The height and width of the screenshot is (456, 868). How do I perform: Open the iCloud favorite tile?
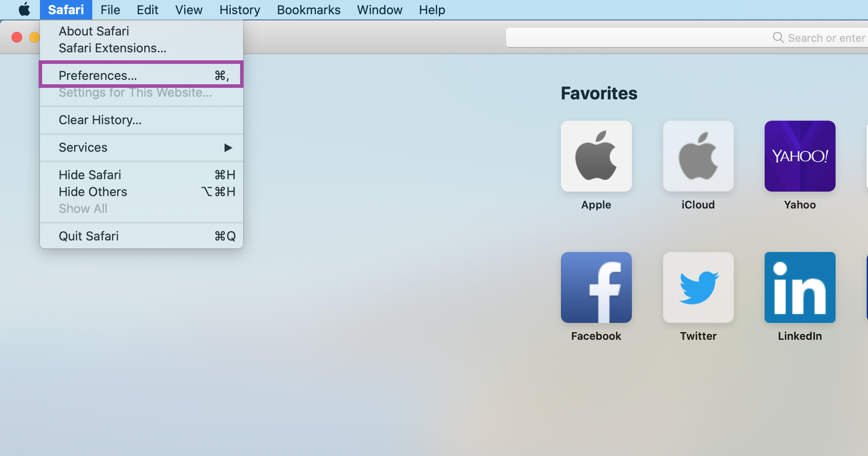click(698, 156)
